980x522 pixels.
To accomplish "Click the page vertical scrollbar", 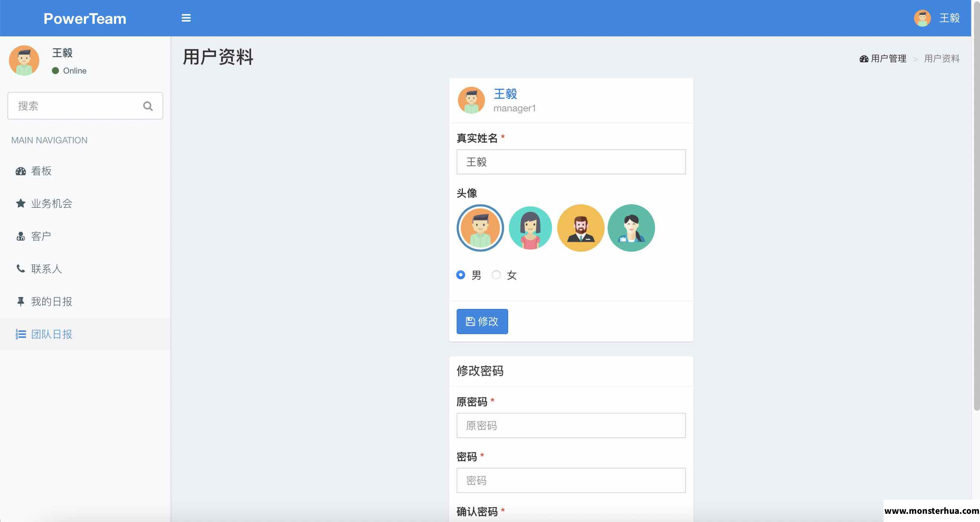I will (x=976, y=206).
